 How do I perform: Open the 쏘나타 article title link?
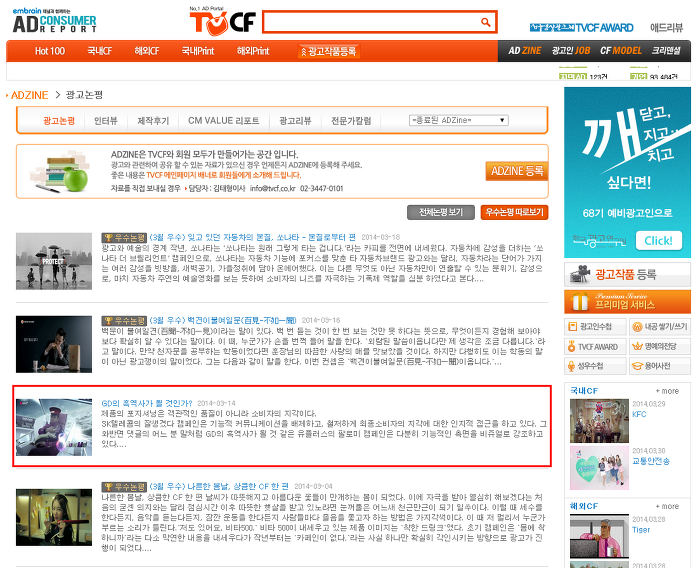pos(252,237)
